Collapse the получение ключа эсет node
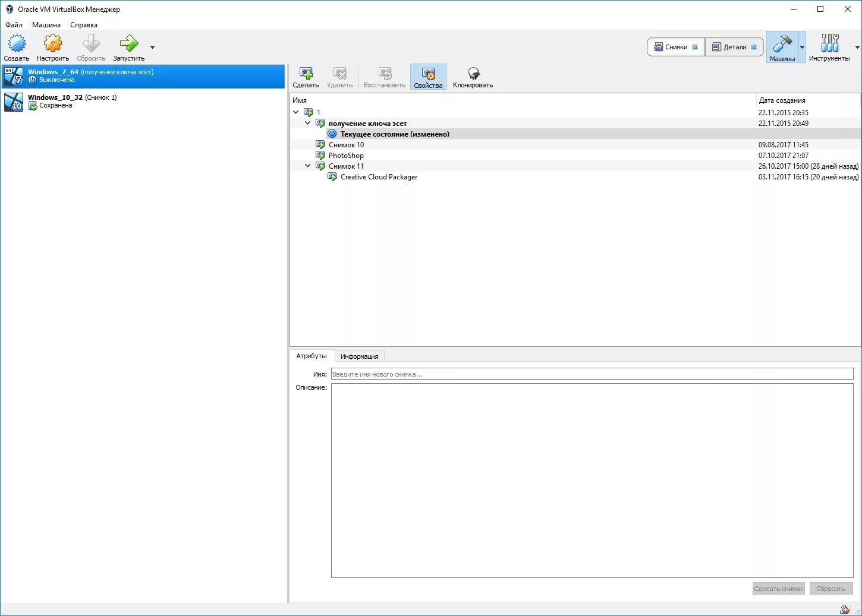Screen dimensions: 862x616 pyautogui.click(x=308, y=123)
